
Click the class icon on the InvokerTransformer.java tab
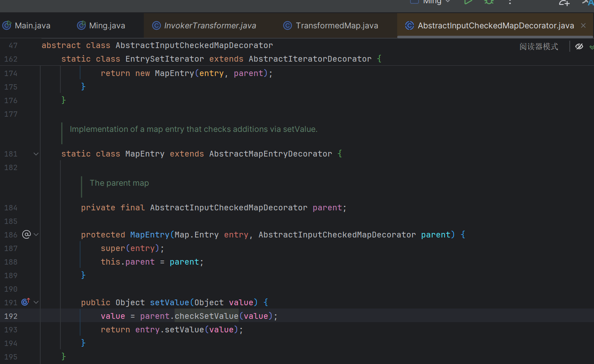pyautogui.click(x=157, y=25)
